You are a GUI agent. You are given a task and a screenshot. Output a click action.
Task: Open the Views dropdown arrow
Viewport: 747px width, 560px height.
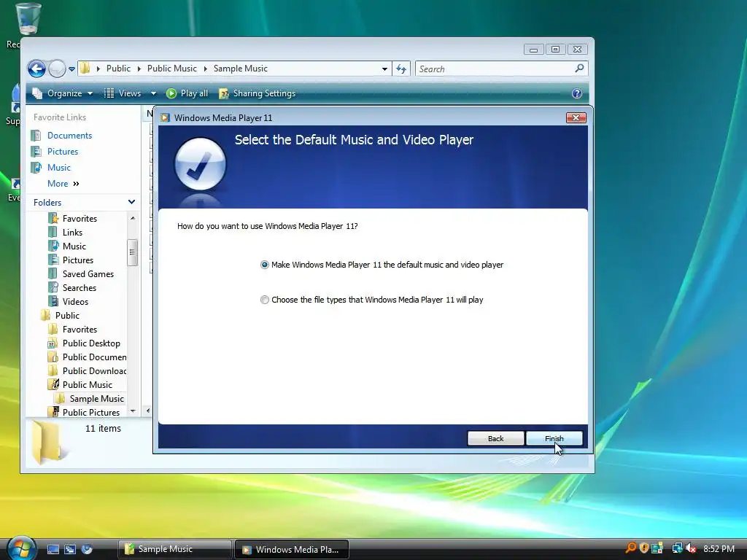tap(153, 93)
